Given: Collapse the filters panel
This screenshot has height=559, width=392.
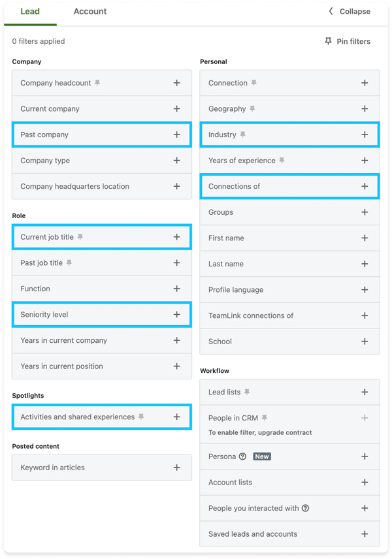Looking at the screenshot, I should point(350,12).
